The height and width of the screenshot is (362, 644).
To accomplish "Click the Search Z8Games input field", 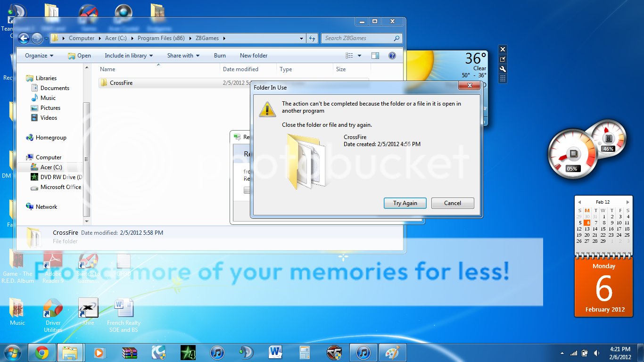I will [x=358, y=38].
